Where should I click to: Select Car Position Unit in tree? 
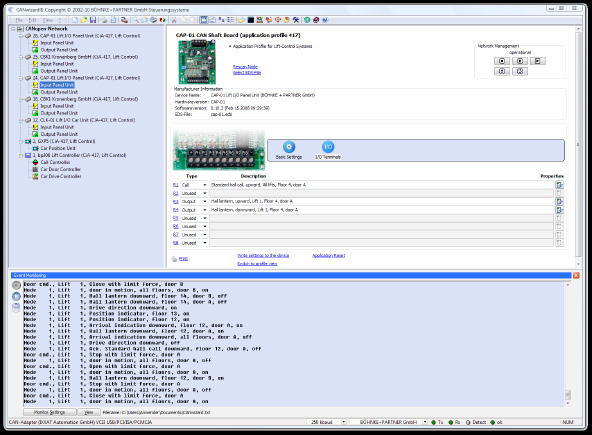pos(58,148)
